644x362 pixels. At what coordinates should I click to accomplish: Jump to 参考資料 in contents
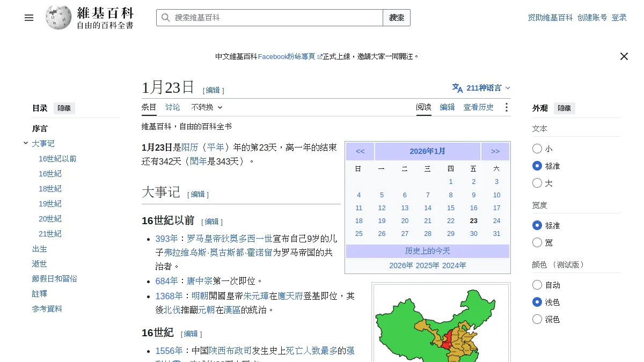[x=47, y=309]
